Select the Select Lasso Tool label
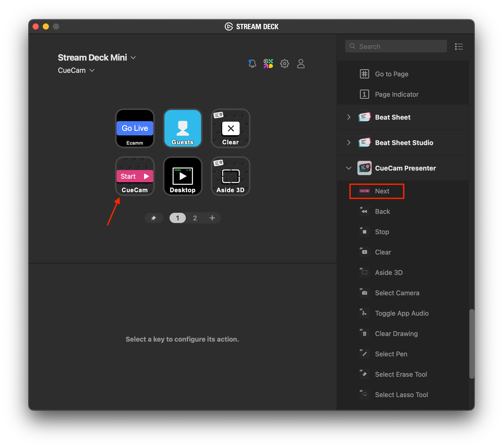This screenshot has height=448, width=503. tap(401, 395)
